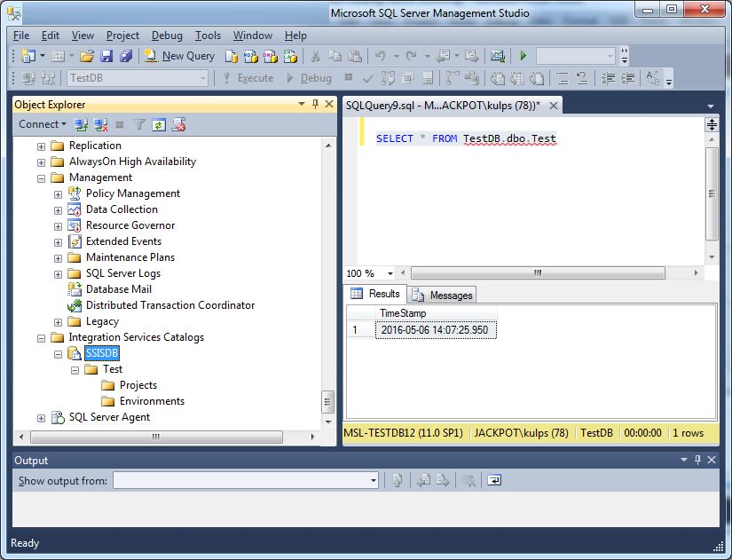The width and height of the screenshot is (732, 560).
Task: Click the TimeStamp column header
Action: point(436,313)
